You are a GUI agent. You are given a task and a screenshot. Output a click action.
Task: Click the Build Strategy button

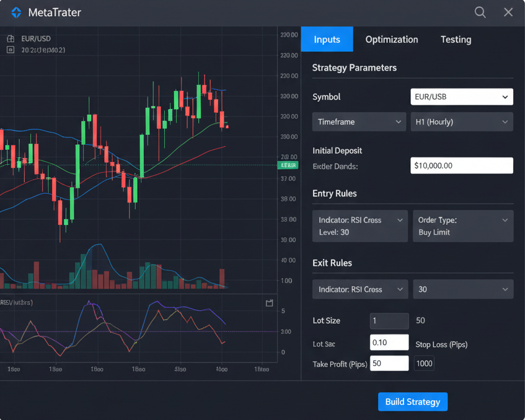(x=412, y=401)
